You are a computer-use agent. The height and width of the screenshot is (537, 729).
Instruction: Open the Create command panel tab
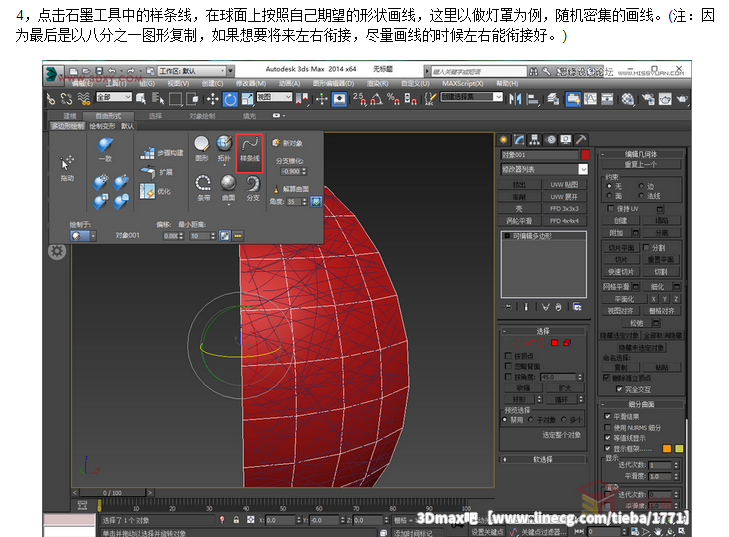503,139
